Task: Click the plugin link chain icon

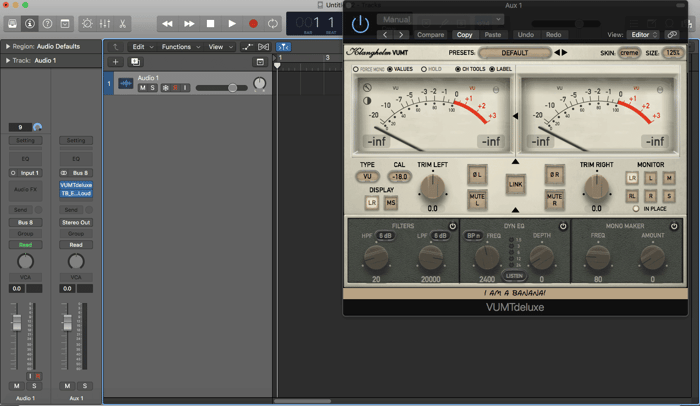Action: click(672, 34)
